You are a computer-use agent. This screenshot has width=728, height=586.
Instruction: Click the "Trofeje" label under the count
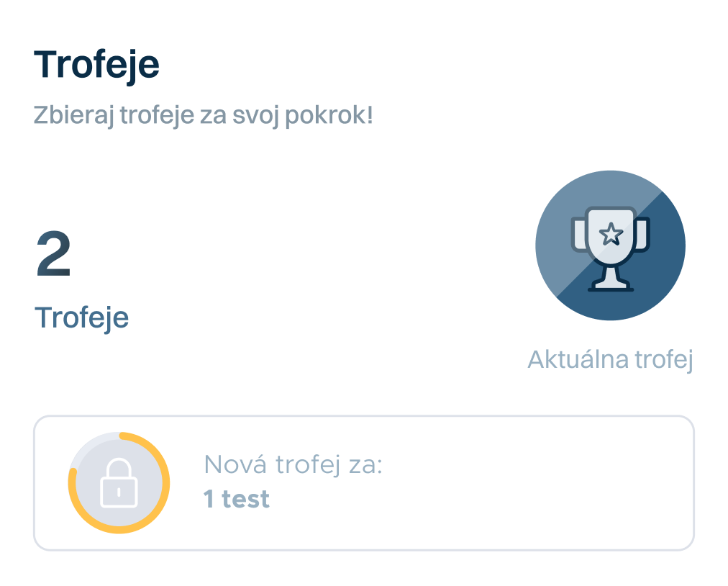click(82, 317)
